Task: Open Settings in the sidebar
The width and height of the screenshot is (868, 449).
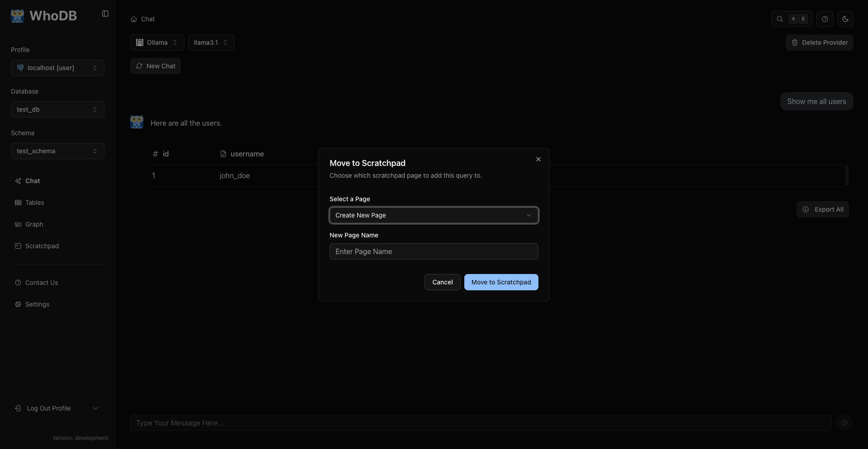Action: [57, 304]
